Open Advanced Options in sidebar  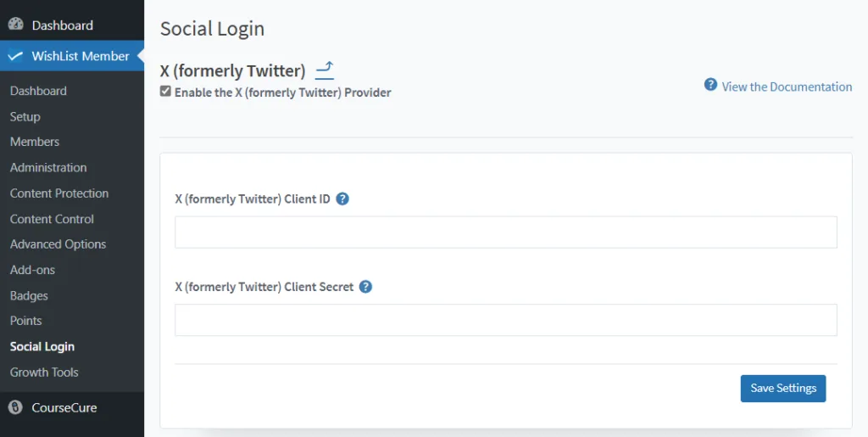pos(58,244)
